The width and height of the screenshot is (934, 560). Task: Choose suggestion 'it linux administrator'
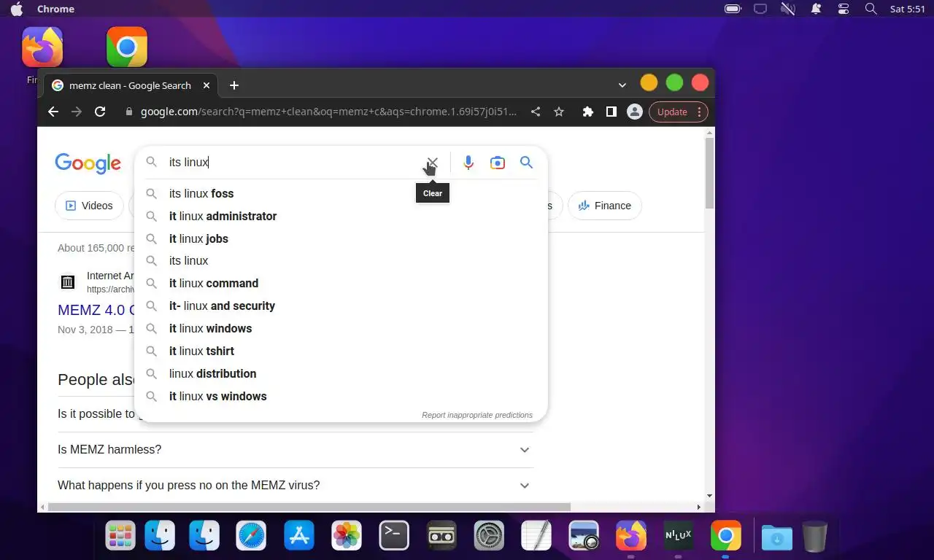click(341, 217)
